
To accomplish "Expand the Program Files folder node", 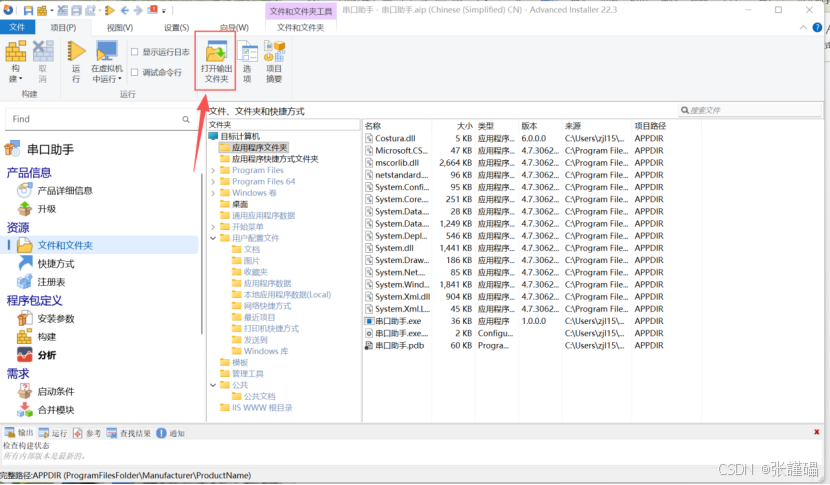I will [x=213, y=170].
